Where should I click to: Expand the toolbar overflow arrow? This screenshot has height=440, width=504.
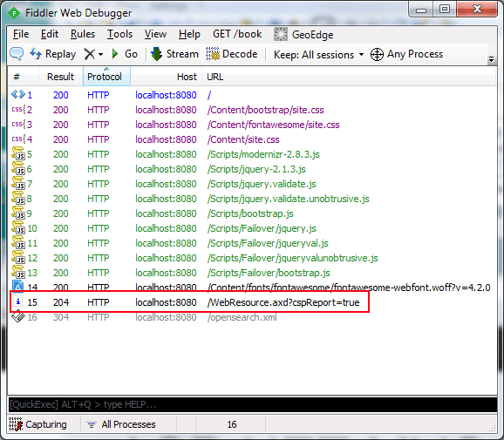pos(491,59)
